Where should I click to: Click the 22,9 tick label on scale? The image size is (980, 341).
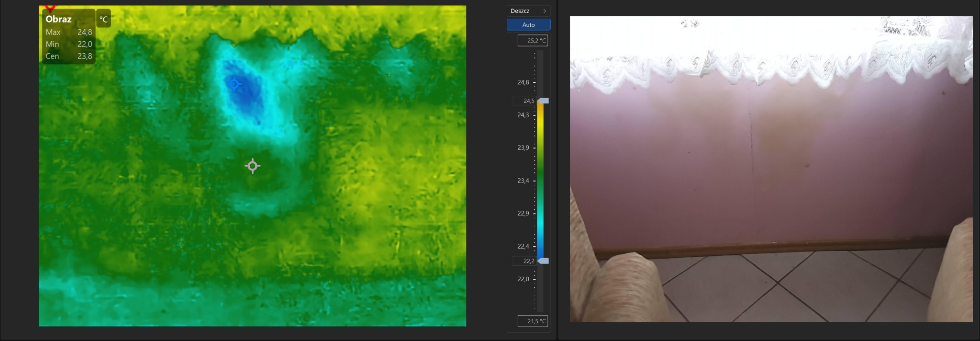pos(523,214)
